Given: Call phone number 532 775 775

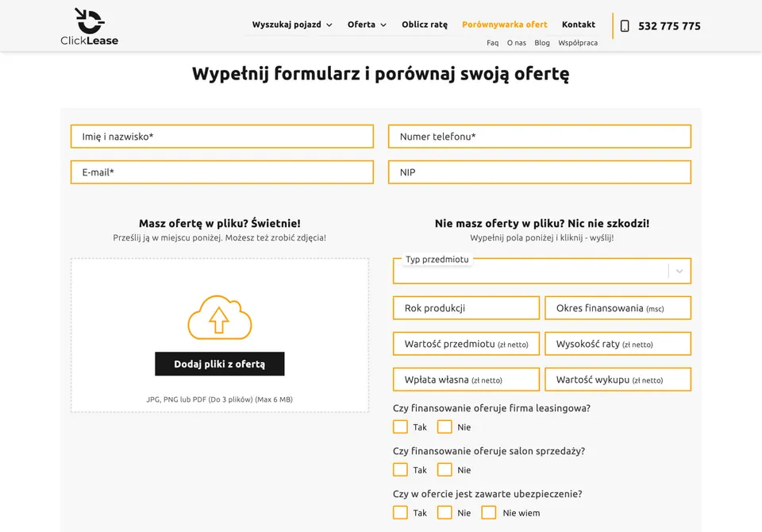Looking at the screenshot, I should [x=669, y=26].
